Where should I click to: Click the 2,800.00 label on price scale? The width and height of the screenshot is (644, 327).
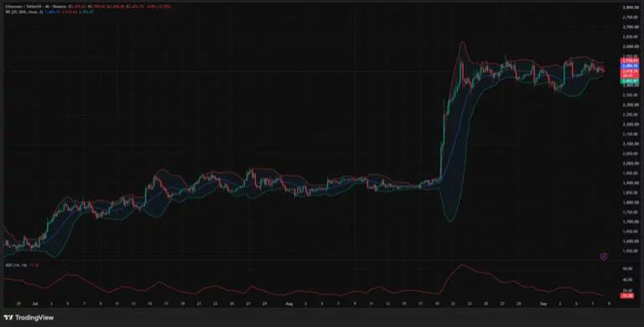[x=630, y=8]
